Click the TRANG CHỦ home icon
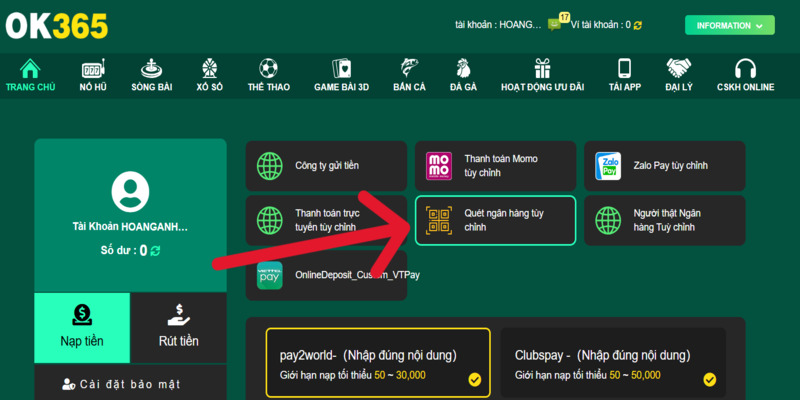This screenshot has height=400, width=800. click(30, 69)
